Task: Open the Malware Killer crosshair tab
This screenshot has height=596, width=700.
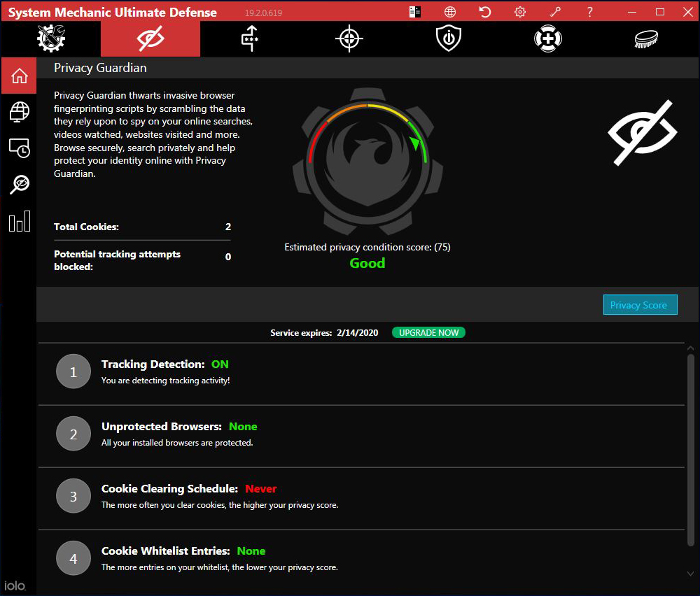Action: [x=349, y=38]
